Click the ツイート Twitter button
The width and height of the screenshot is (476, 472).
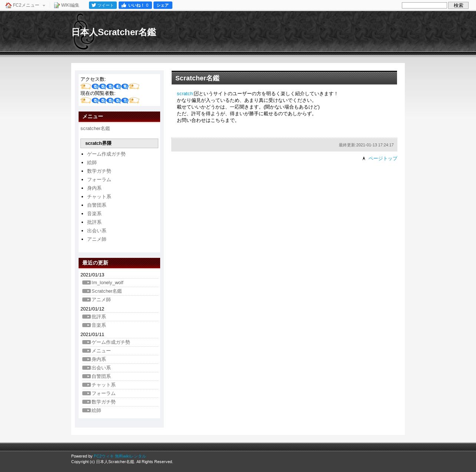(x=103, y=5)
